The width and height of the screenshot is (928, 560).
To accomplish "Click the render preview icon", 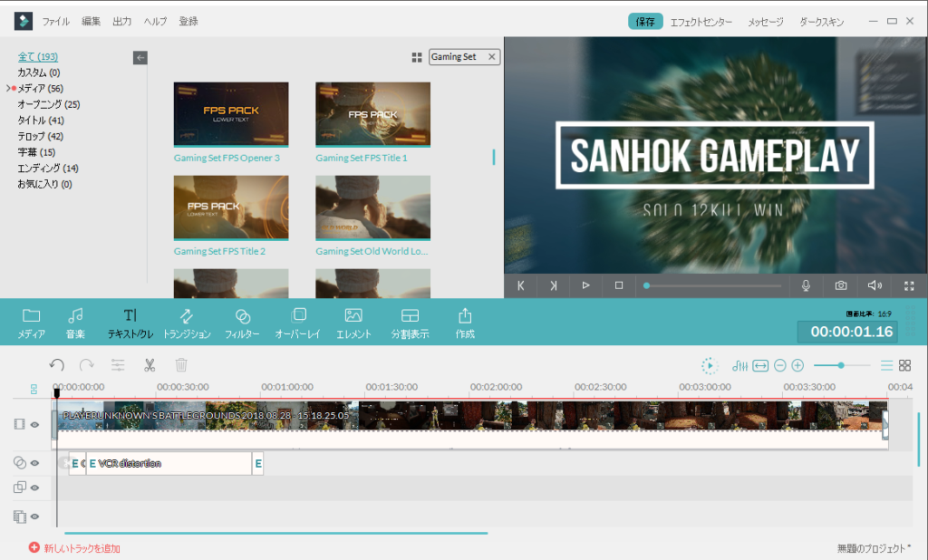I will pos(710,366).
